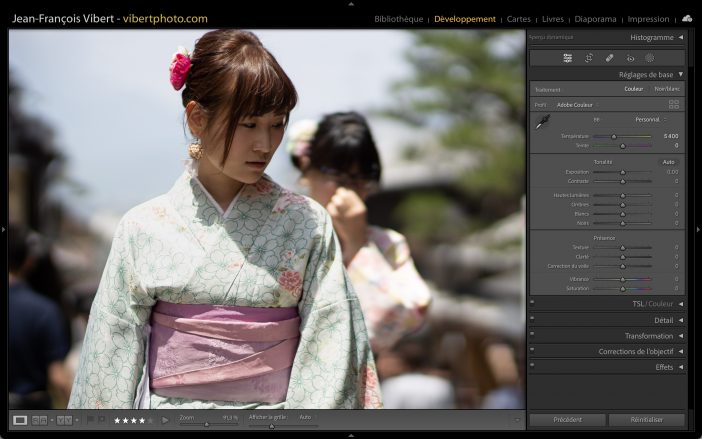Open the profile browser grid icon
The height and width of the screenshot is (439, 702).
pyautogui.click(x=674, y=104)
